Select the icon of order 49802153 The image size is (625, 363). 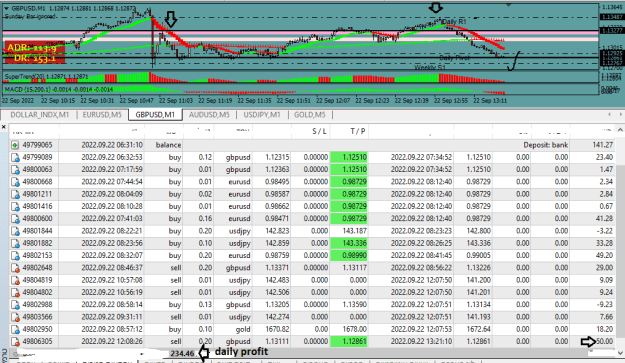click(x=15, y=255)
